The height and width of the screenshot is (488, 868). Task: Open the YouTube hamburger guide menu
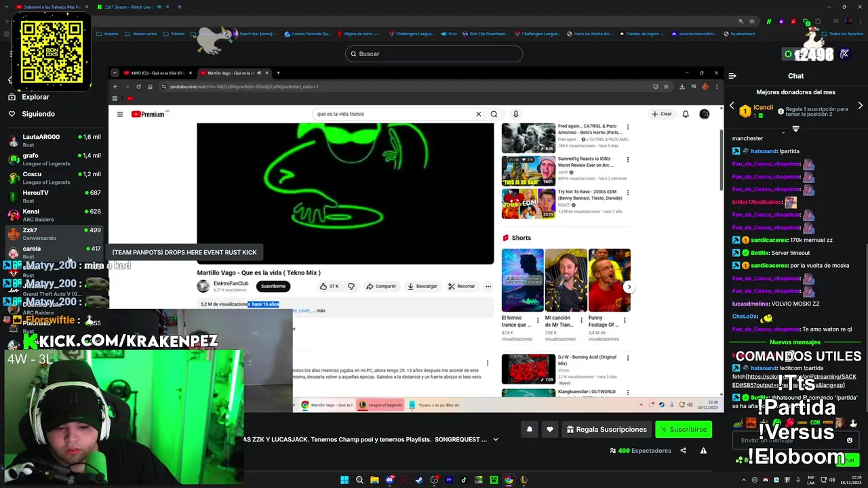[120, 114]
